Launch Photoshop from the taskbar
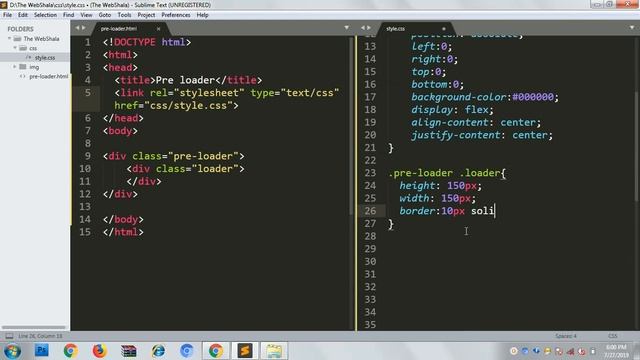 click(41, 351)
